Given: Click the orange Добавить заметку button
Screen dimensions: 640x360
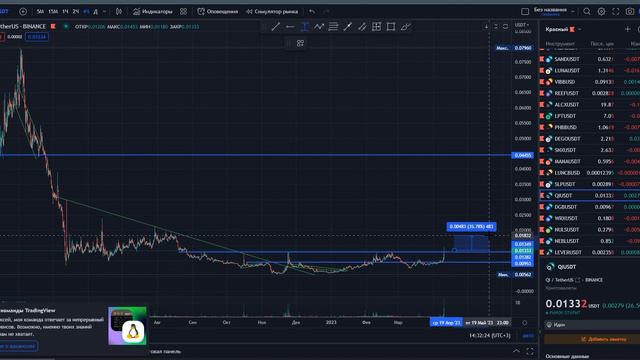Looking at the screenshot, I should coord(593,339).
